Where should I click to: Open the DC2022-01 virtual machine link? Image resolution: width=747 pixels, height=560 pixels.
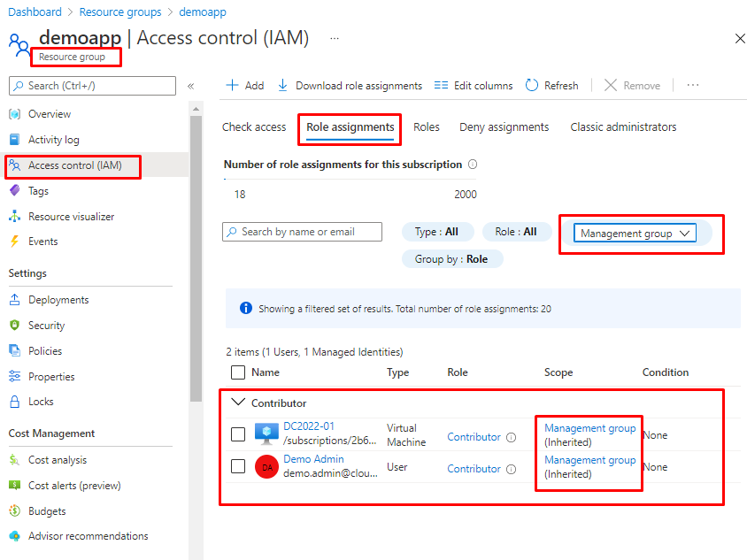click(x=309, y=426)
